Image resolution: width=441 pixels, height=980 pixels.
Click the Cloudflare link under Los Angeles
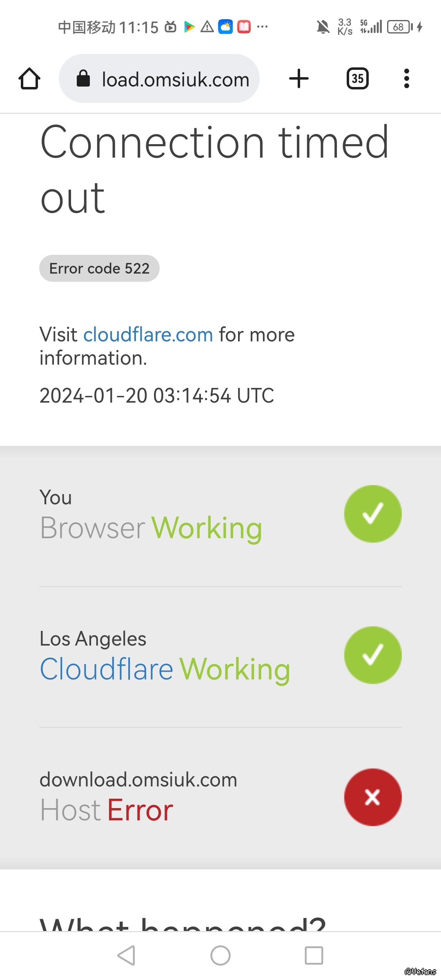click(x=107, y=670)
